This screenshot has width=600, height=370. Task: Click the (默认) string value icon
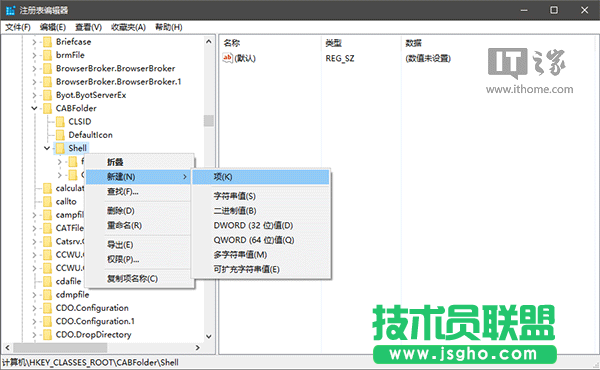(x=227, y=58)
